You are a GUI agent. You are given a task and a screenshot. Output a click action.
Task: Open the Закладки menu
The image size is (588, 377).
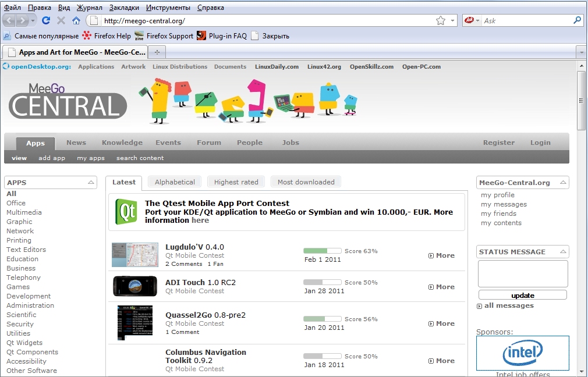click(x=124, y=8)
